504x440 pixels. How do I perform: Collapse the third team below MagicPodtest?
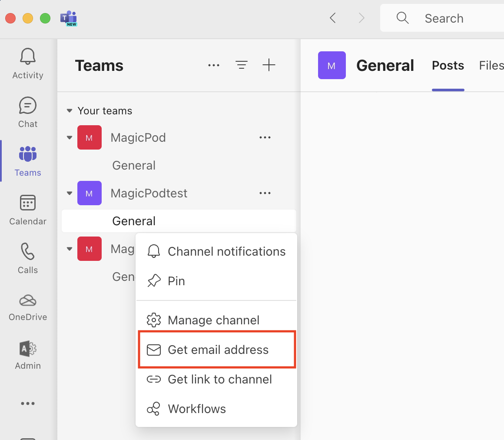(x=70, y=249)
